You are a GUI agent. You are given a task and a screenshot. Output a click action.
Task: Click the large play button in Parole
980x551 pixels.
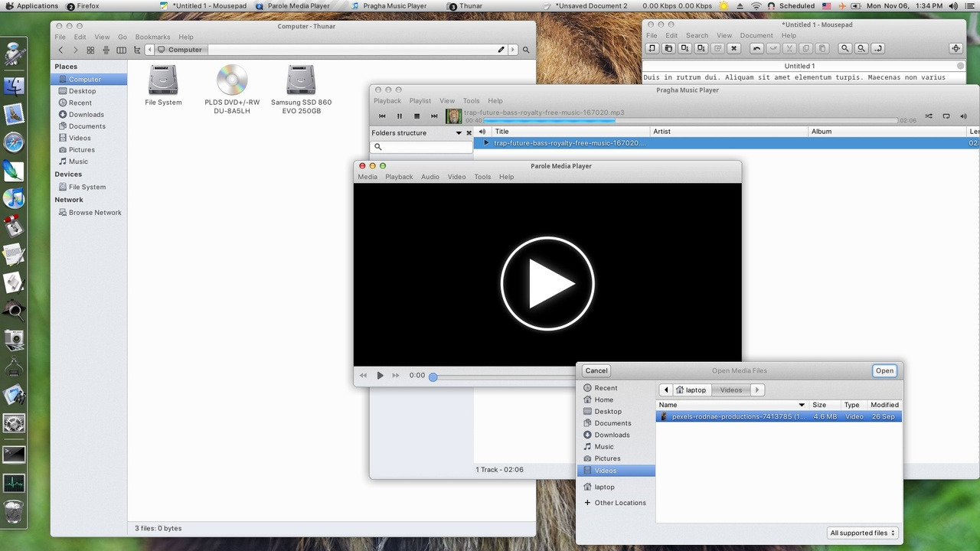pyautogui.click(x=547, y=284)
